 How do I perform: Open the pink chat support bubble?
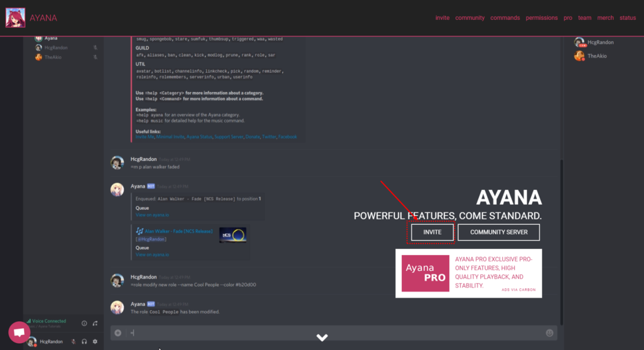[19, 332]
